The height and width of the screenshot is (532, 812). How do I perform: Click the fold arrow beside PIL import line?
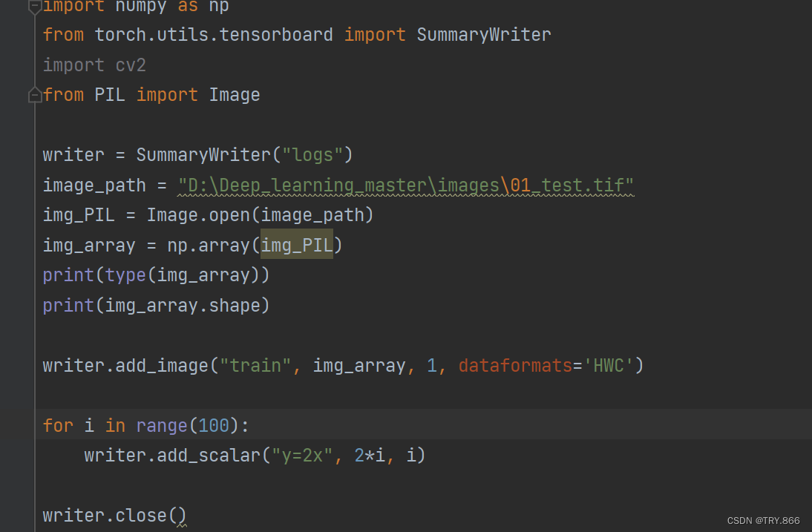click(33, 94)
